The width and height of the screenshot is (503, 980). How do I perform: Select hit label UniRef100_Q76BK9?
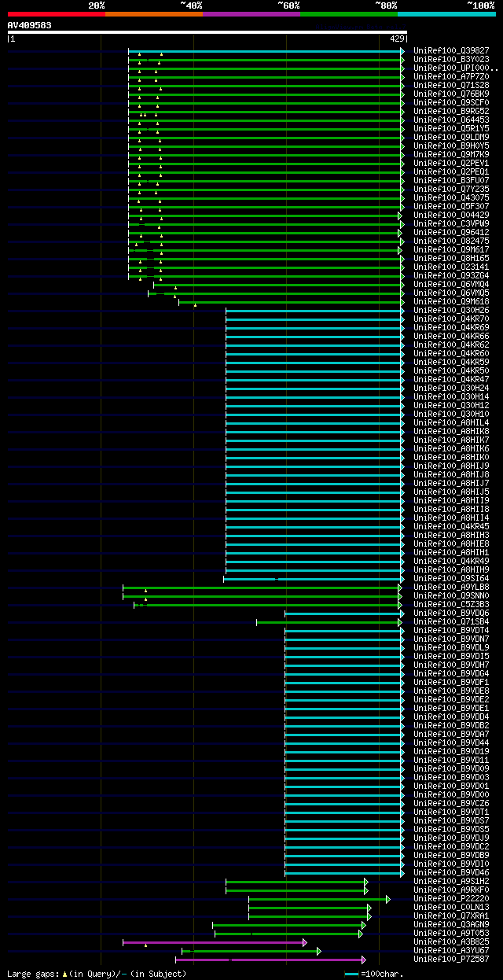(x=451, y=94)
